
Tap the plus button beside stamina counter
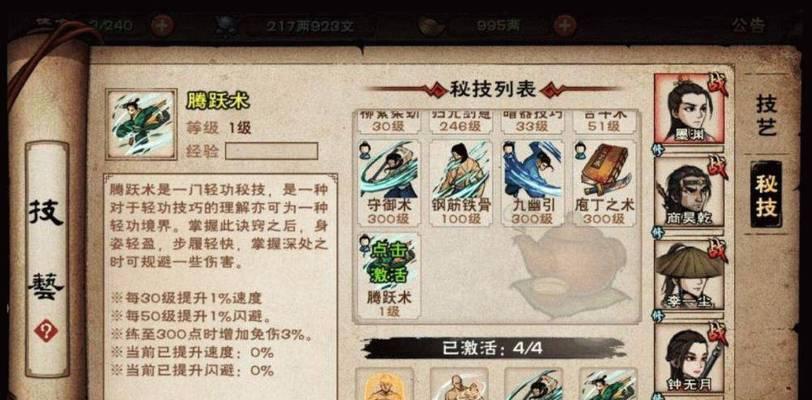[x=162, y=25]
